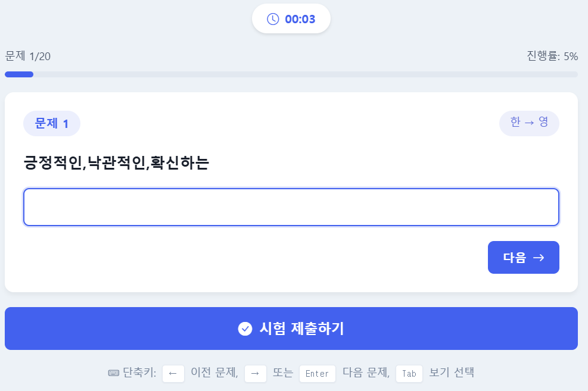Click the clock icon in the timer pill
This screenshot has height=391, width=588.
point(273,18)
